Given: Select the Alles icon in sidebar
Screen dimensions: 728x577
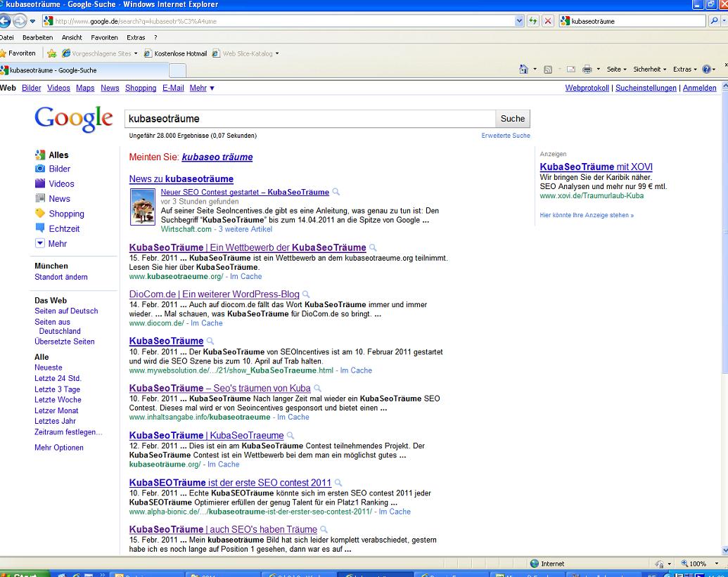Looking at the screenshot, I should coord(40,155).
